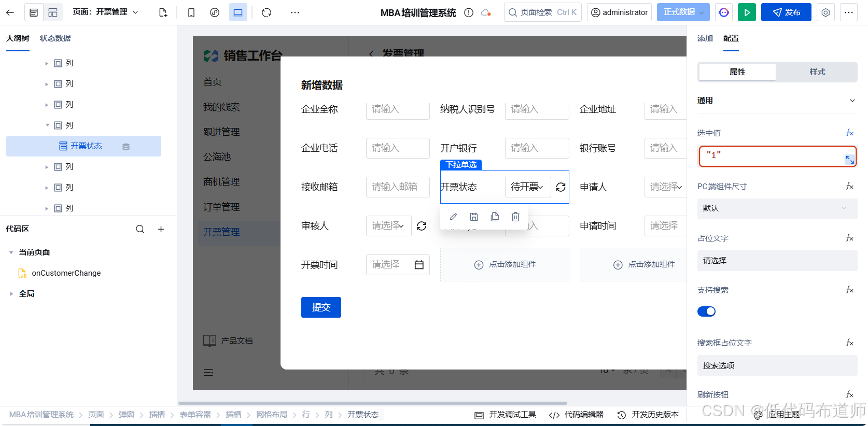868x426 pixels.
Task: Click the 发布 publish button
Action: coord(786,12)
